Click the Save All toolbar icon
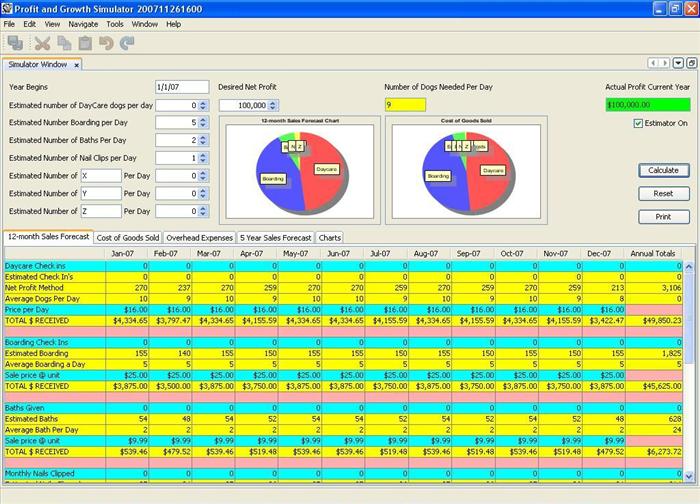This screenshot has width=700, height=504. (15, 43)
